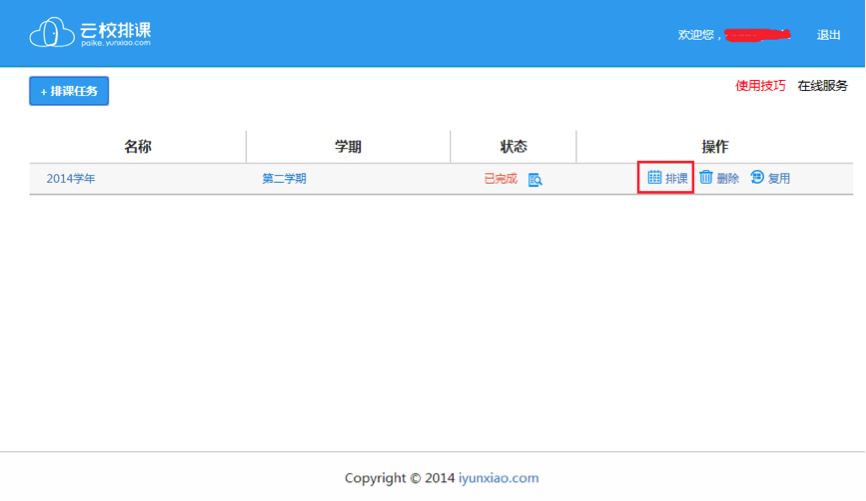Open the schedule preview magnifier icon
This screenshot has width=866, height=501.
(x=535, y=179)
